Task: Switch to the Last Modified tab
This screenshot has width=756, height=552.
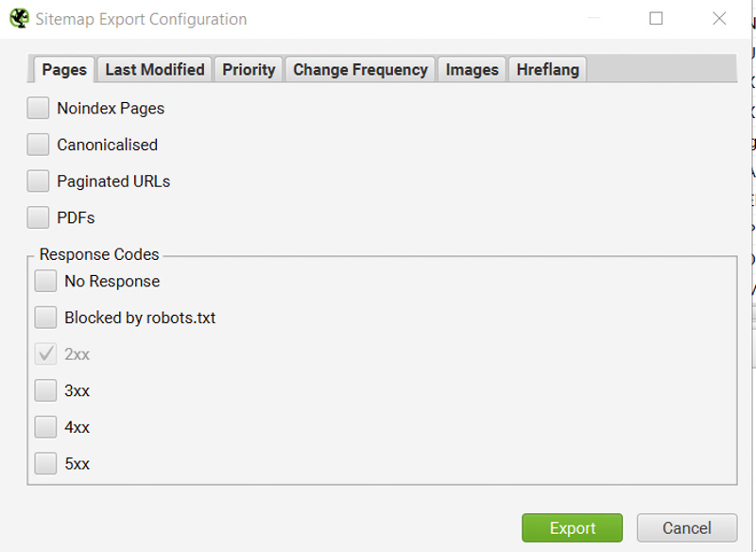Action: (154, 69)
